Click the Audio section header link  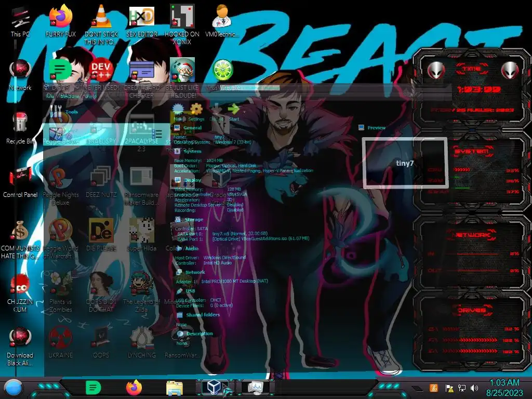coord(192,248)
